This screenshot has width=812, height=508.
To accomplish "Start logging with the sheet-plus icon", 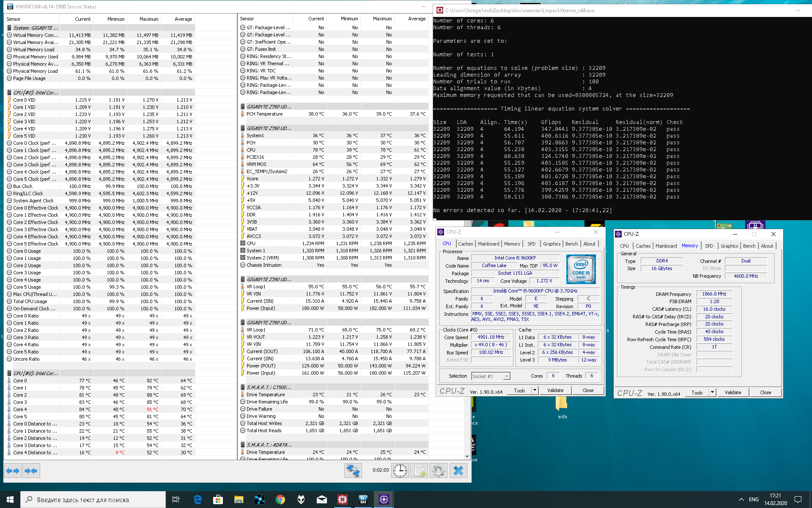I will tap(419, 471).
